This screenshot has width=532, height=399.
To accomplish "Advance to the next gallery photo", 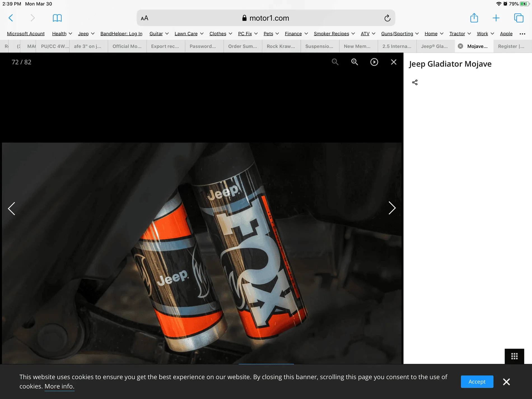I will tap(392, 208).
